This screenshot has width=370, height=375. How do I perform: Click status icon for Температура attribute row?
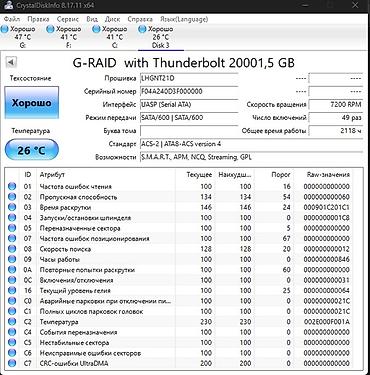(12, 322)
